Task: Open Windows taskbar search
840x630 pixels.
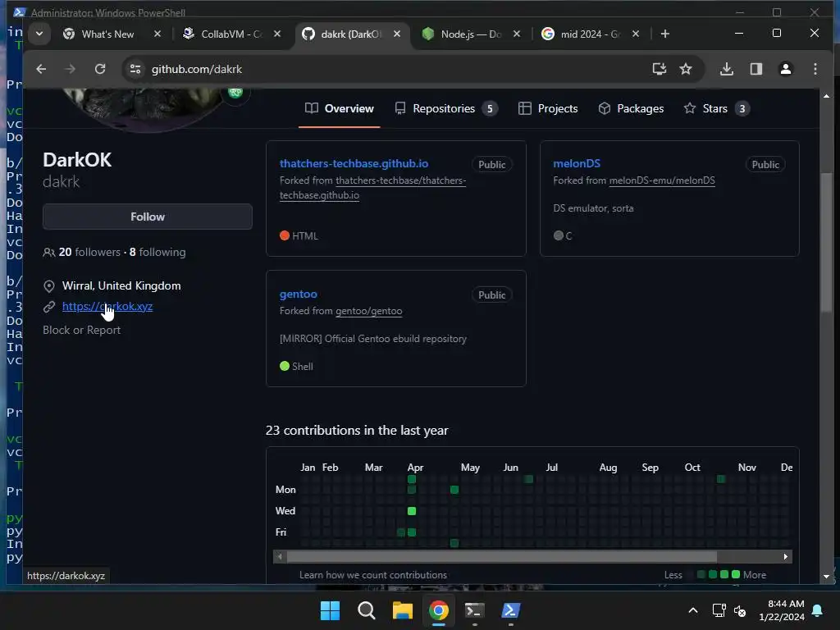Action: (x=367, y=610)
